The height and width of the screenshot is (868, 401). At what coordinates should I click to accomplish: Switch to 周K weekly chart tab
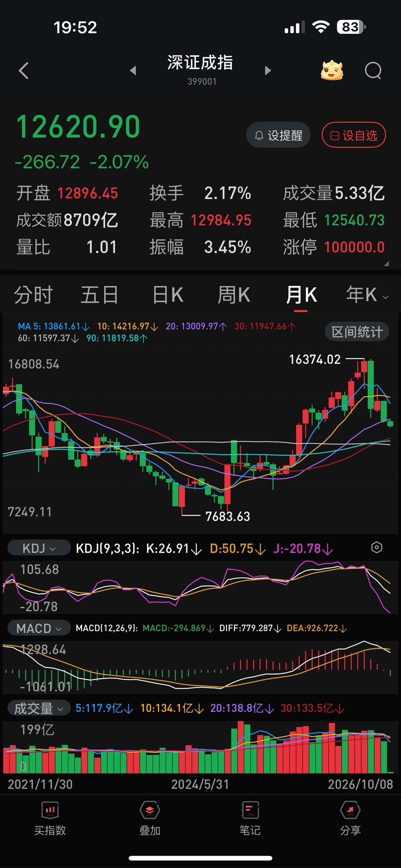[234, 295]
